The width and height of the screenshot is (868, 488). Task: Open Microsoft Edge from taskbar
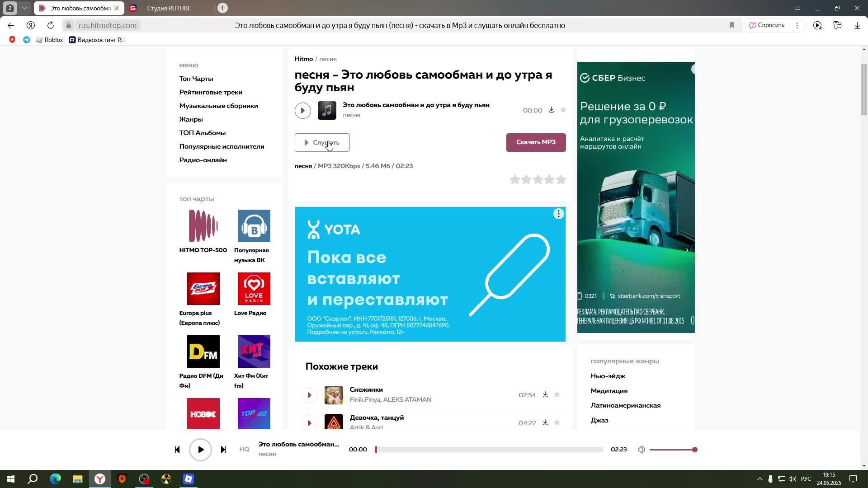[x=55, y=479]
